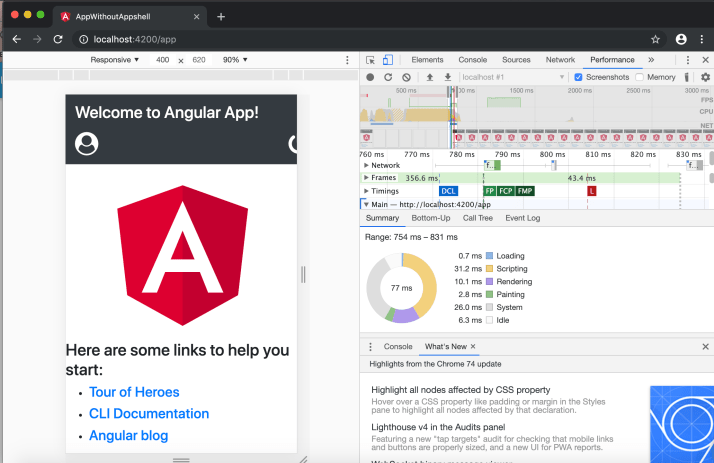Open the CLI Documentation link
Viewport: 714px width, 463px height.
coord(149,414)
